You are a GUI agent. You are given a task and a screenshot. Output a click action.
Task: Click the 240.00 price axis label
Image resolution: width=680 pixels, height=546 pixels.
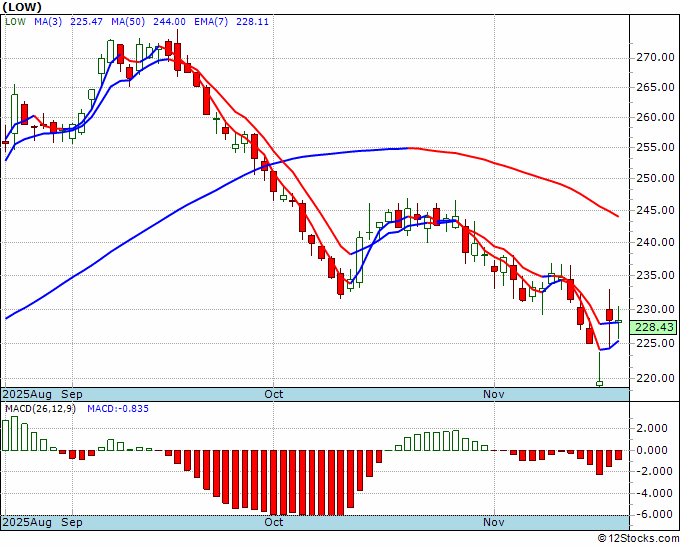coord(655,242)
